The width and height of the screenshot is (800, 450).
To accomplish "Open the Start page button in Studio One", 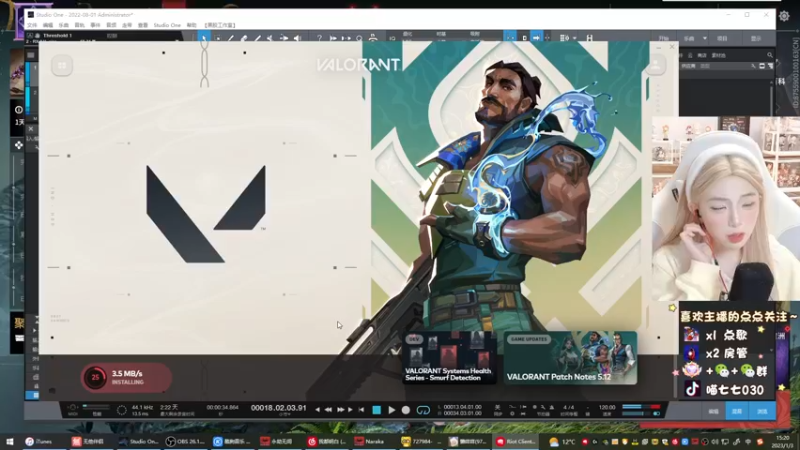I will pyautogui.click(x=663, y=38).
